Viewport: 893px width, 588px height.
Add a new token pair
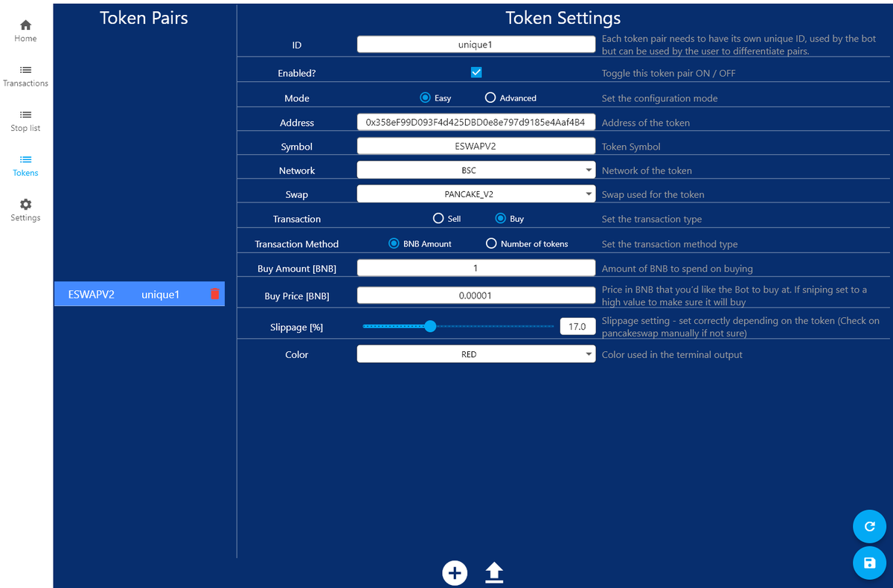(455, 572)
